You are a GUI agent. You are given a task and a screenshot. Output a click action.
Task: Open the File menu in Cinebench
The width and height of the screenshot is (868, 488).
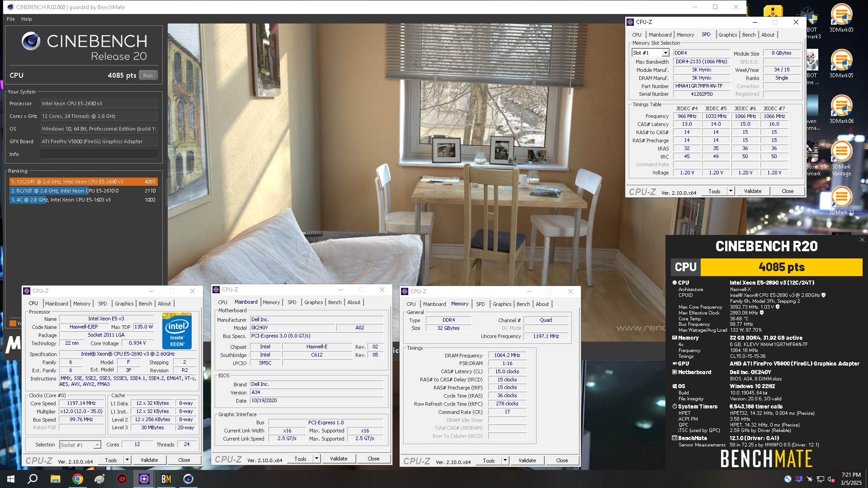tap(11, 19)
